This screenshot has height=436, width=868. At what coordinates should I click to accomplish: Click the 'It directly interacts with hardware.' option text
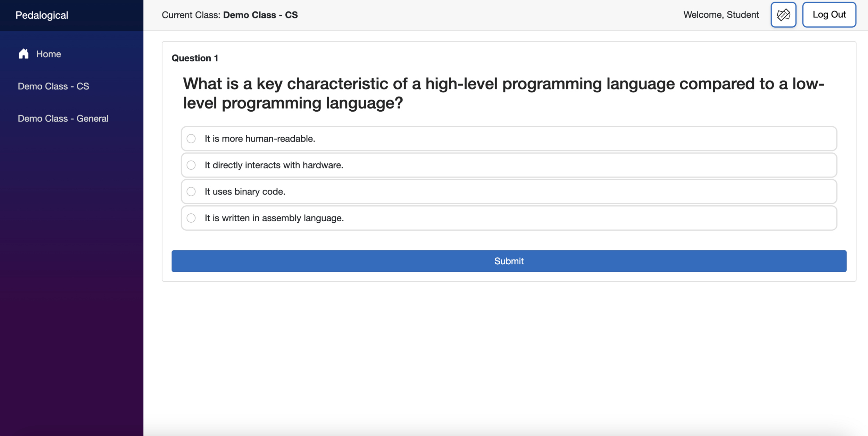point(274,165)
